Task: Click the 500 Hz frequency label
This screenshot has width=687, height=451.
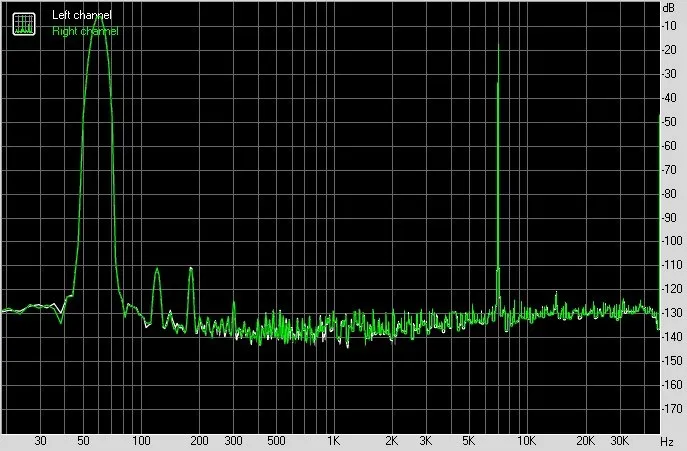Action: [x=276, y=440]
